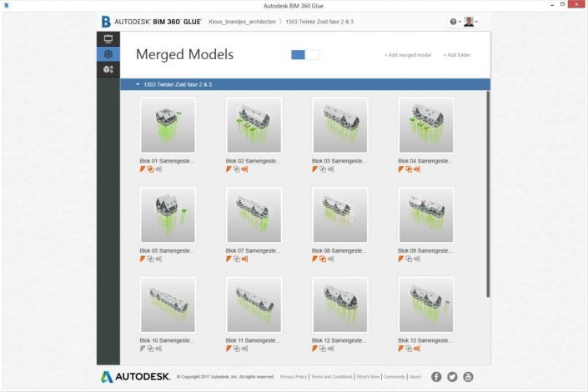This screenshot has height=392, width=588.
Task: Click markups icon under Blok 12
Action: [x=315, y=349]
